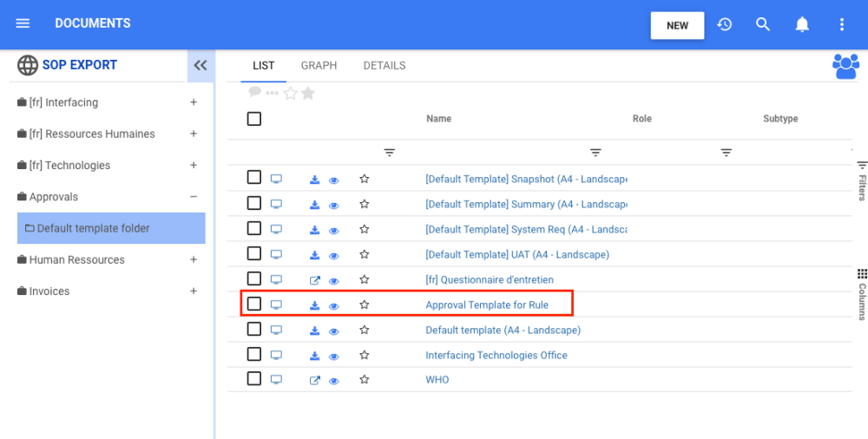Click monitor icon in the WHO row
Viewport: 868px width, 439px height.
276,380
